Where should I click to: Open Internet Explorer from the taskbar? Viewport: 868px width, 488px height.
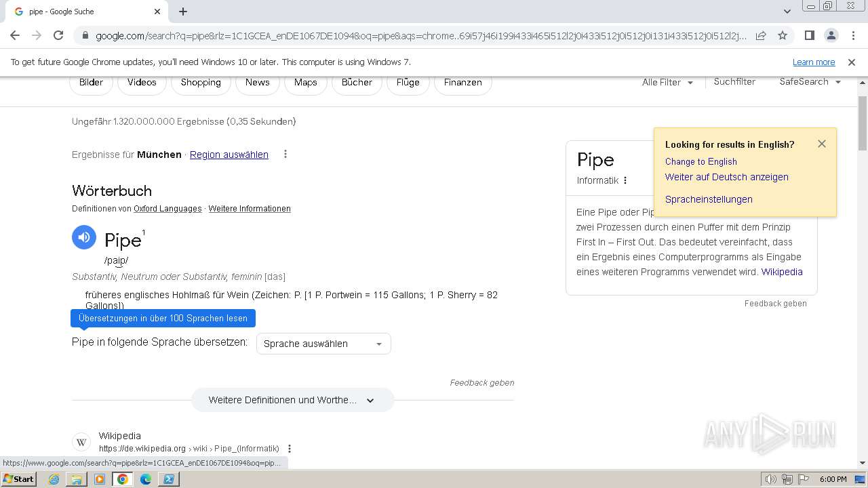click(x=54, y=479)
